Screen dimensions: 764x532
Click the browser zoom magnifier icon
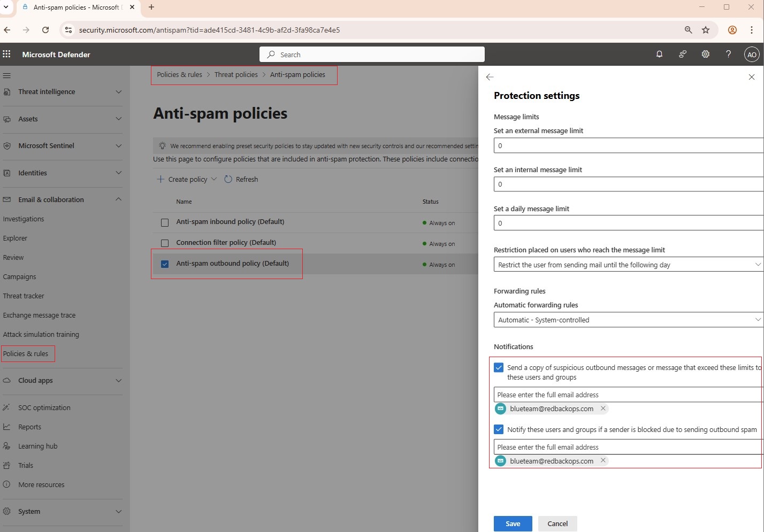pos(689,30)
